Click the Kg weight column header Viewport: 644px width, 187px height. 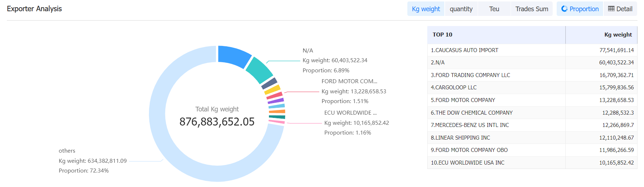[618, 35]
